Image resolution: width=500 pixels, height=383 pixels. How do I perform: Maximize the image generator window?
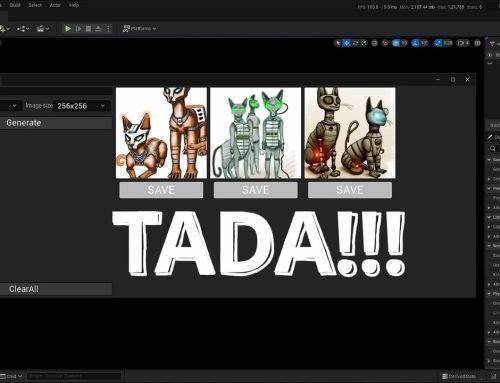pos(453,79)
